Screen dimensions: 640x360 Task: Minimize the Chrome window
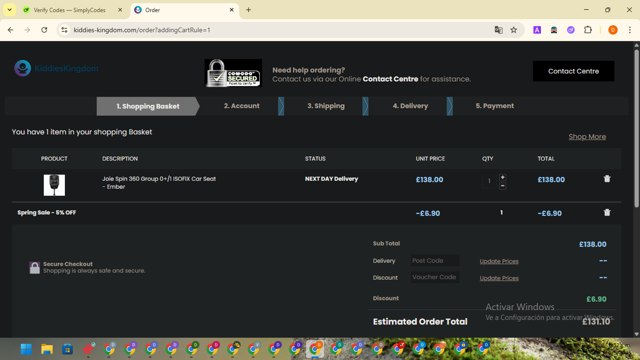[x=586, y=10]
